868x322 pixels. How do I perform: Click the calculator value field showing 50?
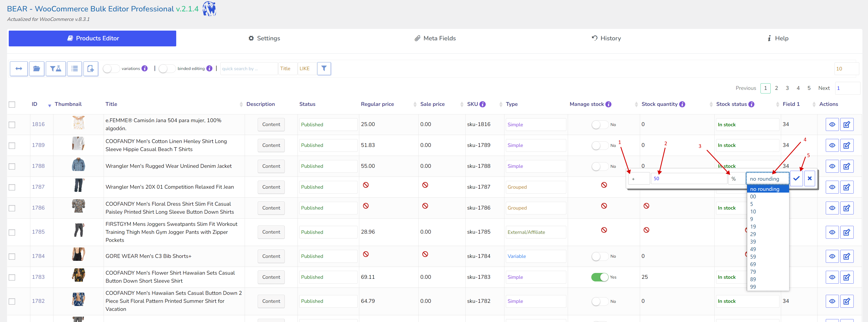(x=689, y=178)
